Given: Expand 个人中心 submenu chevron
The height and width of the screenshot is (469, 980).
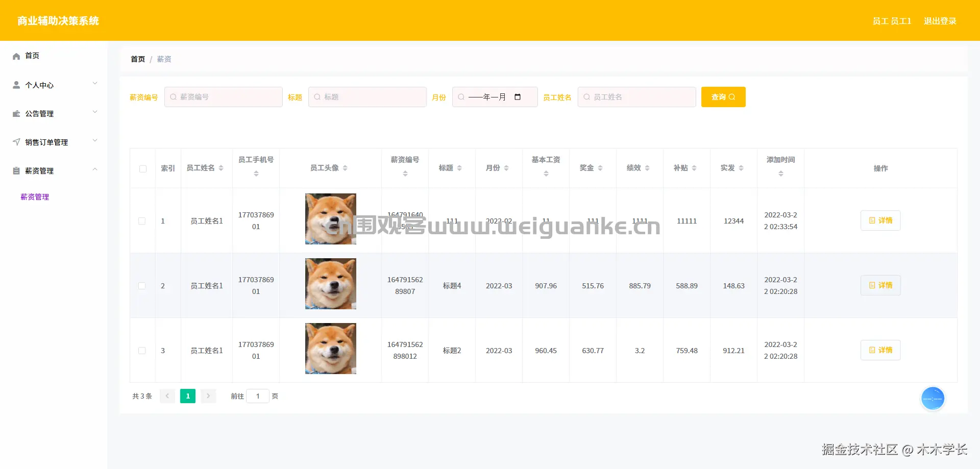Looking at the screenshot, I should click(95, 84).
